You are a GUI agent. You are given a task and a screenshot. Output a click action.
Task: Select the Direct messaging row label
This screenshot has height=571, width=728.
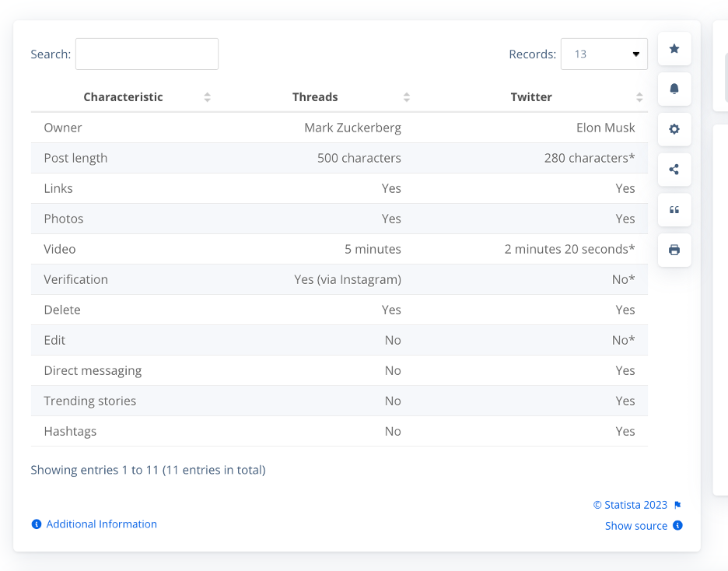coord(93,370)
